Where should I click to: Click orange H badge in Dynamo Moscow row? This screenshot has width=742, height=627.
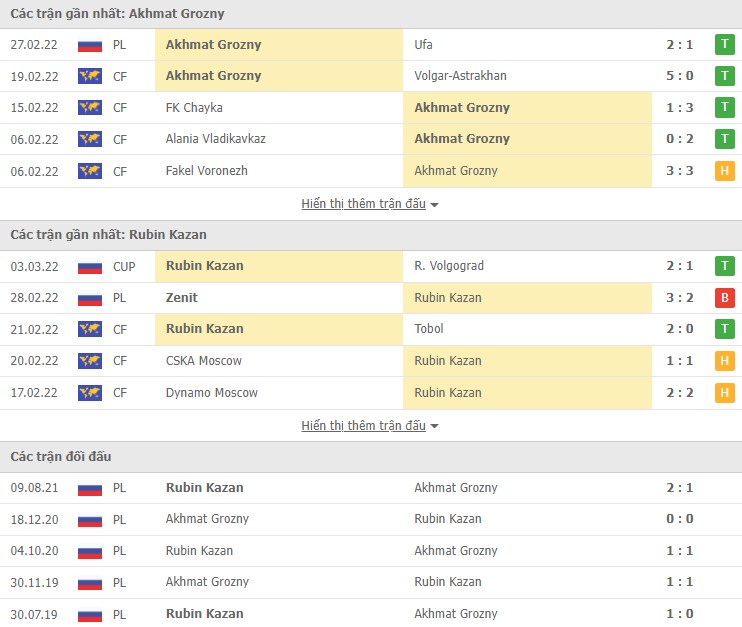point(724,393)
